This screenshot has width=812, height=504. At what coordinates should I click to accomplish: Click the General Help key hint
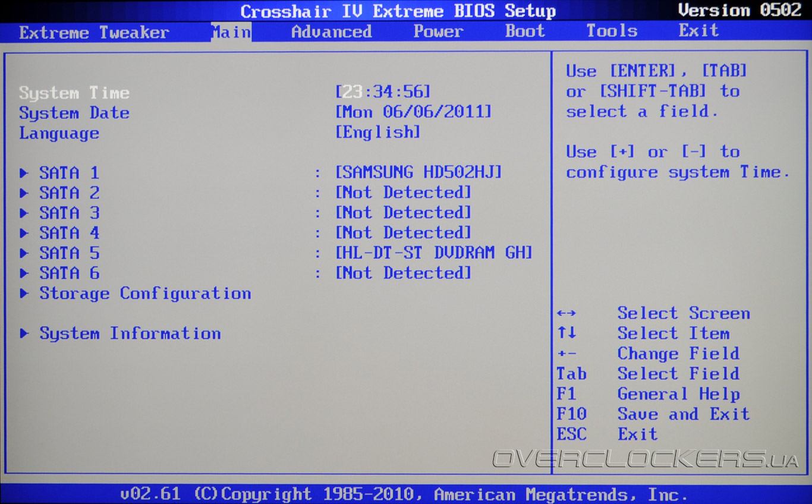pos(678,395)
